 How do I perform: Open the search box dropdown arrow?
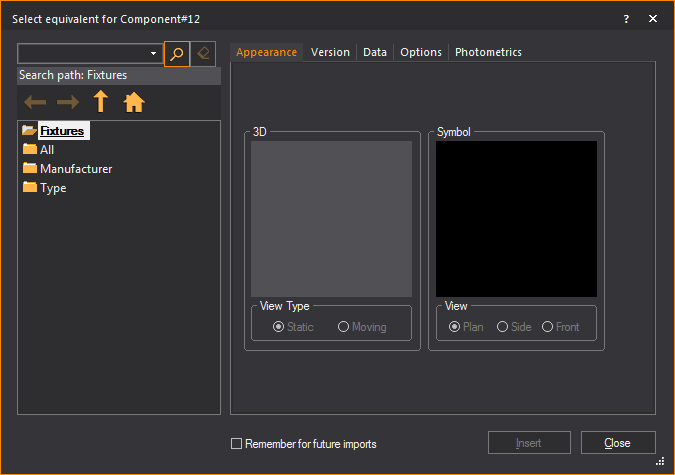153,54
